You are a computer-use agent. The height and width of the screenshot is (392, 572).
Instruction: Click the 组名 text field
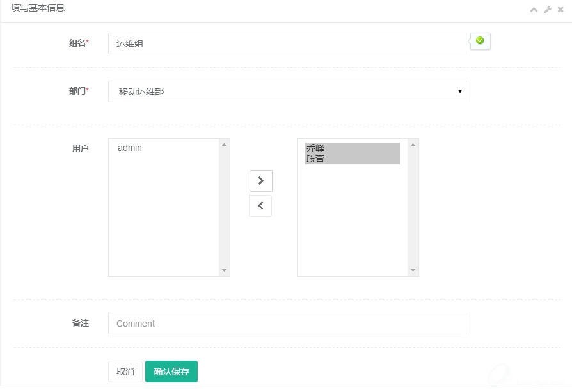click(287, 43)
